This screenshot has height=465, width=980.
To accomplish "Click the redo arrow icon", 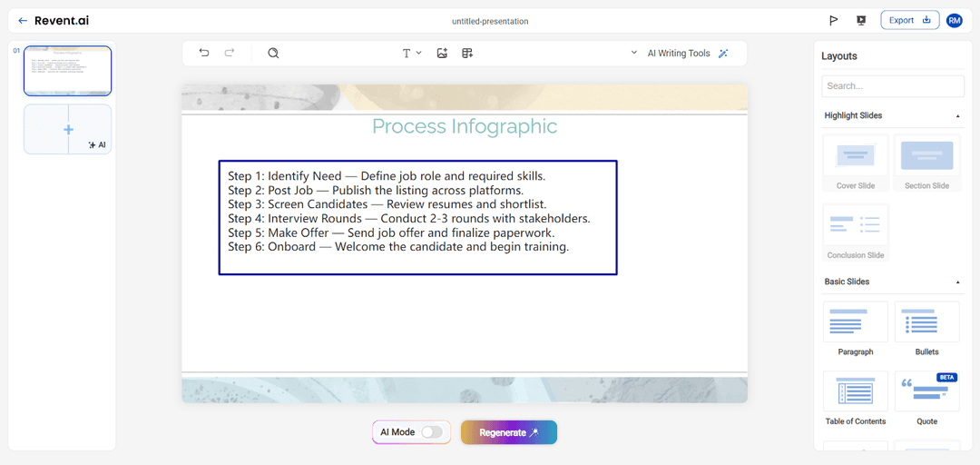I will tap(230, 54).
